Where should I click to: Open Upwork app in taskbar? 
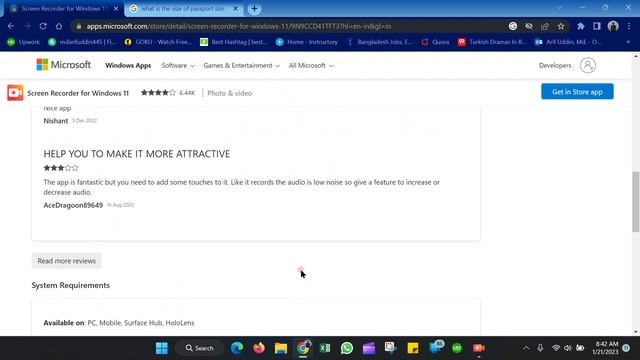pos(457,348)
